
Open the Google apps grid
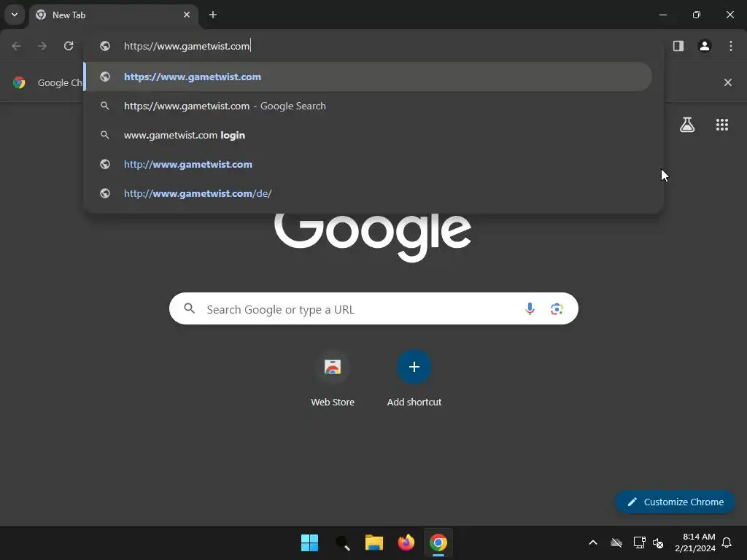coord(722,125)
